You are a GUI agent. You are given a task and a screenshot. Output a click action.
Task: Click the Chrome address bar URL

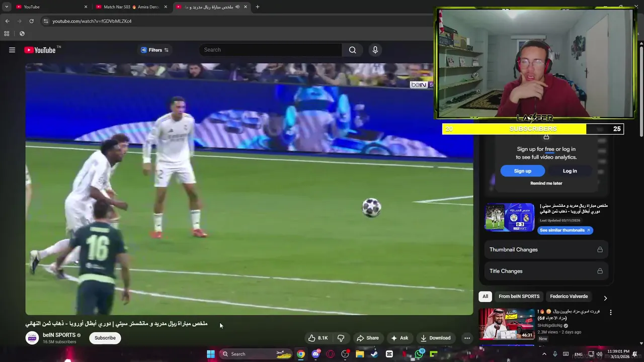click(92, 21)
